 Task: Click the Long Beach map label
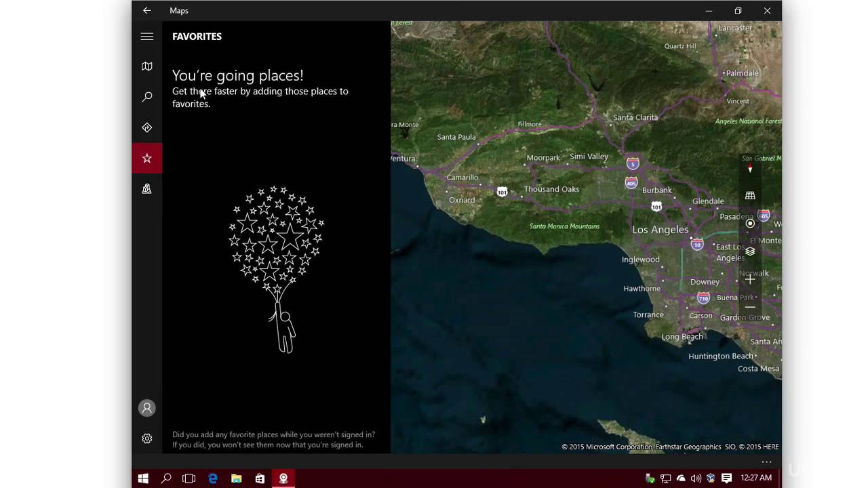coord(682,337)
